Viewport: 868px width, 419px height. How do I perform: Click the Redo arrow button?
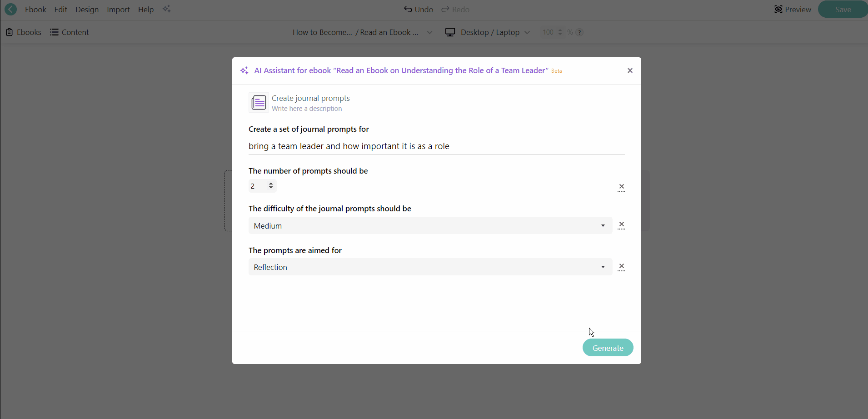(455, 10)
